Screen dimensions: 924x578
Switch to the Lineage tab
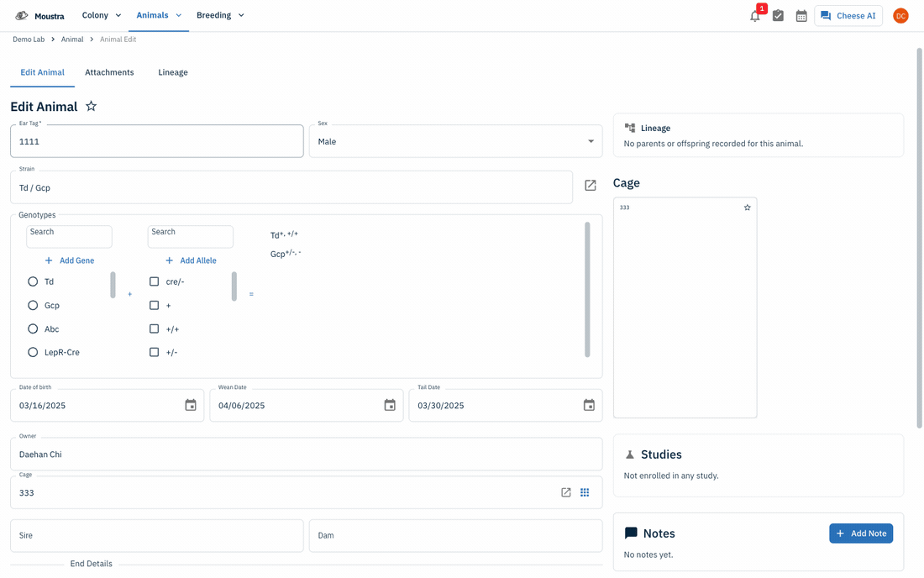point(173,72)
